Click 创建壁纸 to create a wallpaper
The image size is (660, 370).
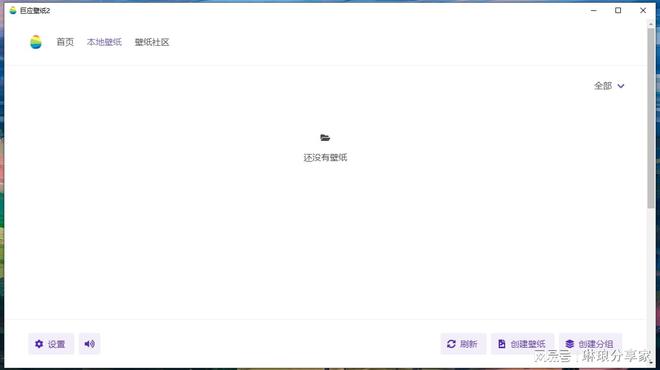[x=522, y=344]
